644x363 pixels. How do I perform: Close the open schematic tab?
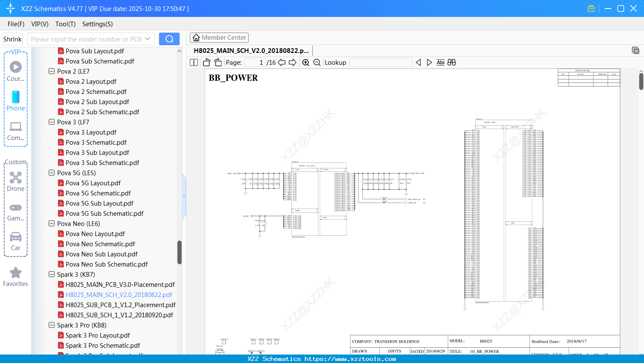click(x=635, y=50)
